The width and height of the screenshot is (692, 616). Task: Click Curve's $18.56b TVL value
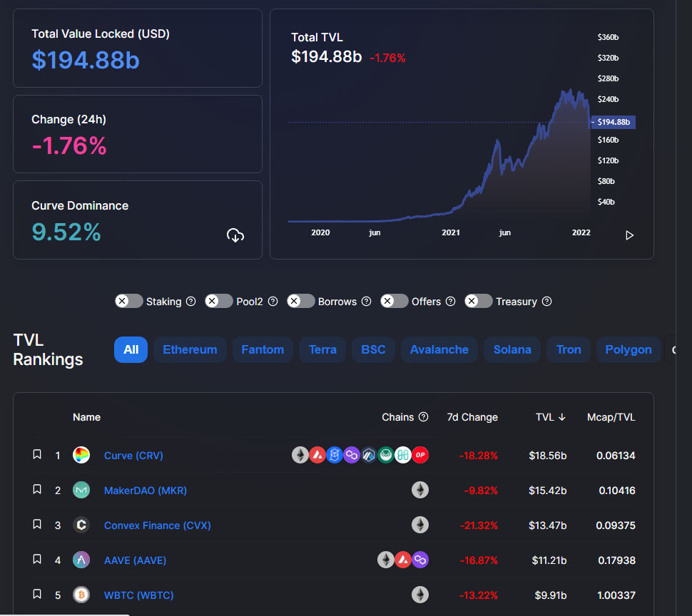548,456
